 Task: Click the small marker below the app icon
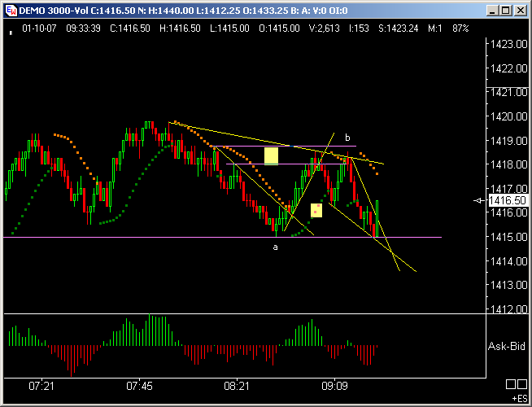click(11, 33)
